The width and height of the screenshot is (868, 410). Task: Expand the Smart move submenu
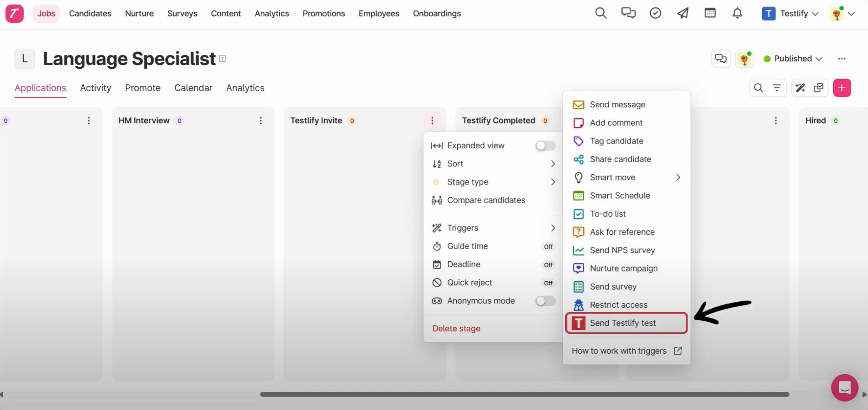pyautogui.click(x=627, y=178)
